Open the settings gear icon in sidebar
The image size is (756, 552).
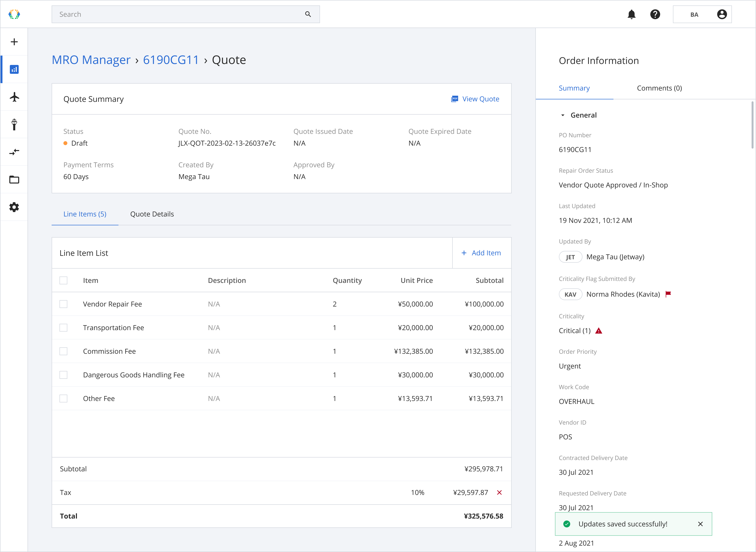(14, 207)
